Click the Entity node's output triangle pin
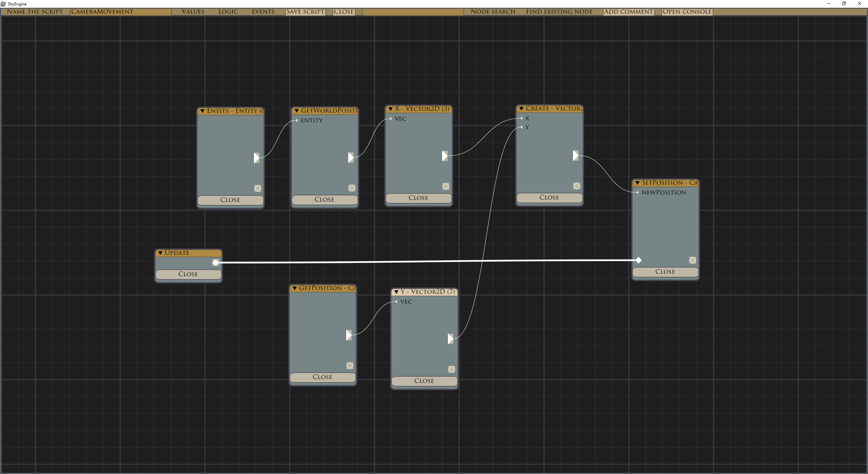Viewport: 868px width, 474px height. coord(256,158)
